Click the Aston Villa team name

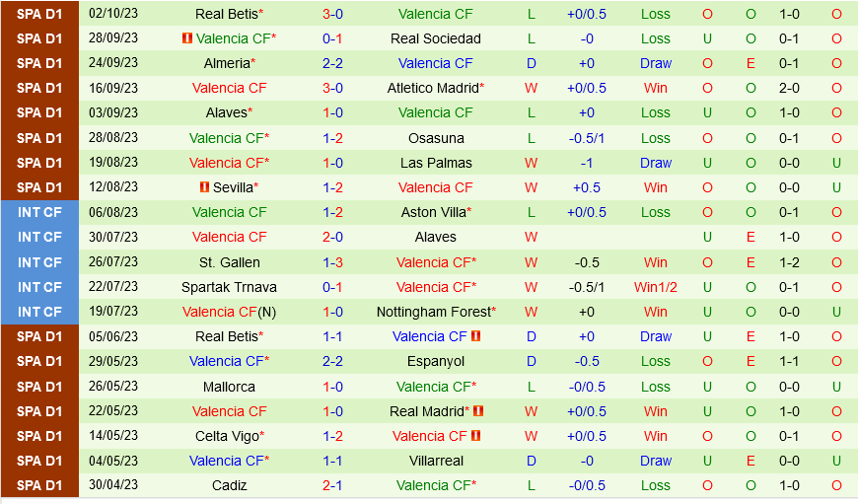(x=432, y=212)
